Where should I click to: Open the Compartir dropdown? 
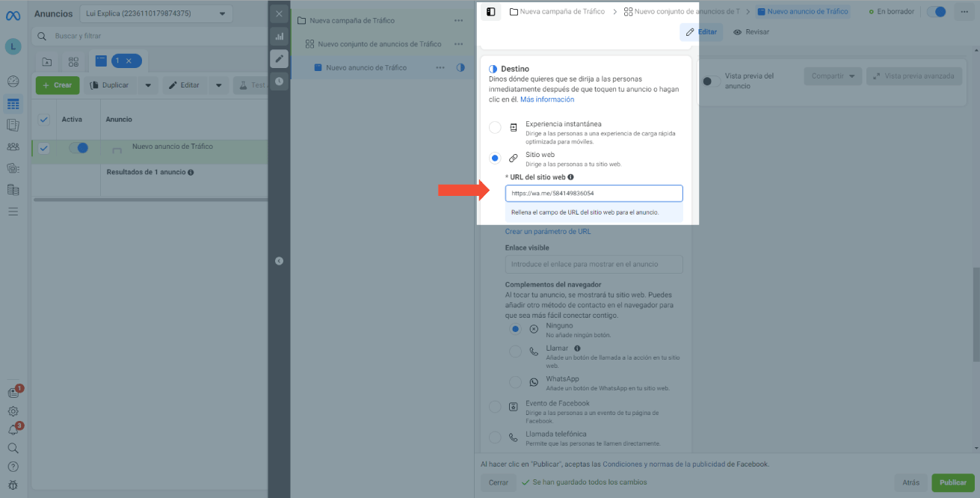[833, 76]
